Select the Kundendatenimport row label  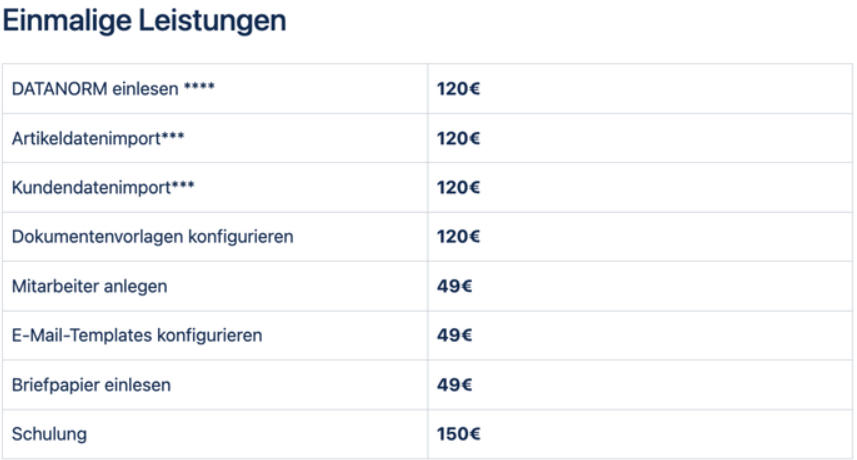tap(103, 187)
